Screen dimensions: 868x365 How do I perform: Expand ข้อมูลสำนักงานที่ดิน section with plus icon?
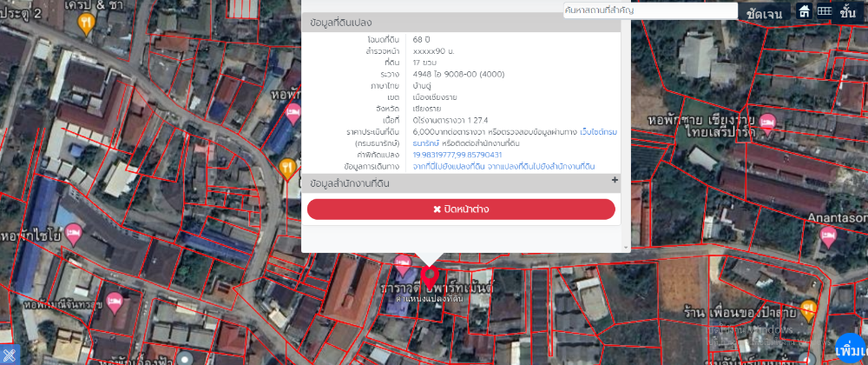tap(615, 181)
